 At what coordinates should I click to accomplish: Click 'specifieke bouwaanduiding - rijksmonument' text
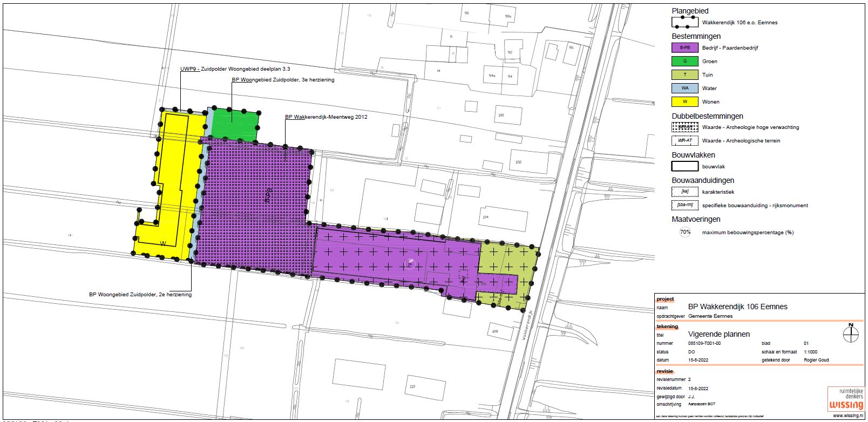(755, 206)
